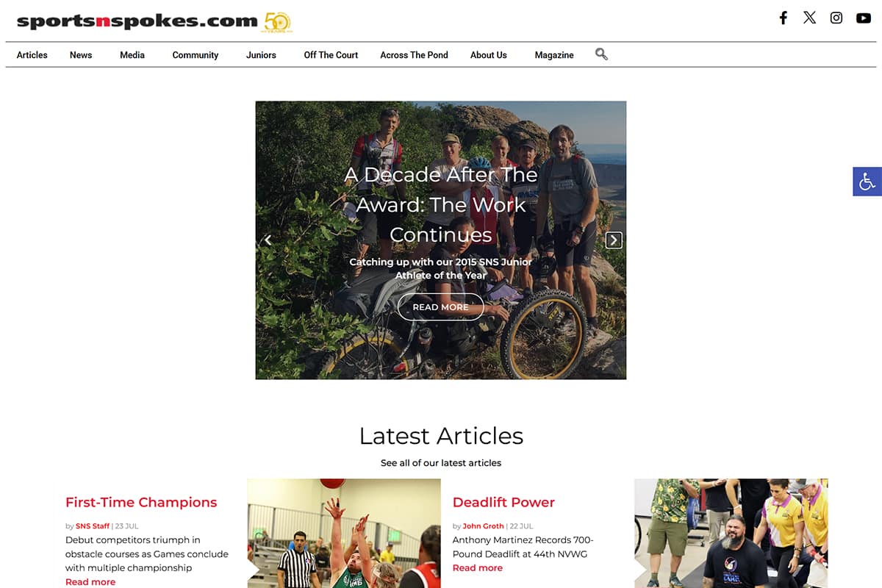The image size is (882, 588).
Task: Go to next carousel slide arrow
Action: tap(614, 240)
